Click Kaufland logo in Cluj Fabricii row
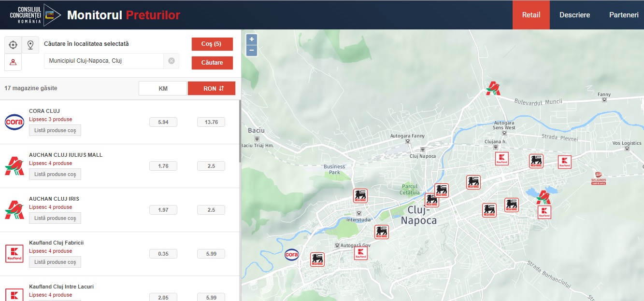 (x=14, y=254)
